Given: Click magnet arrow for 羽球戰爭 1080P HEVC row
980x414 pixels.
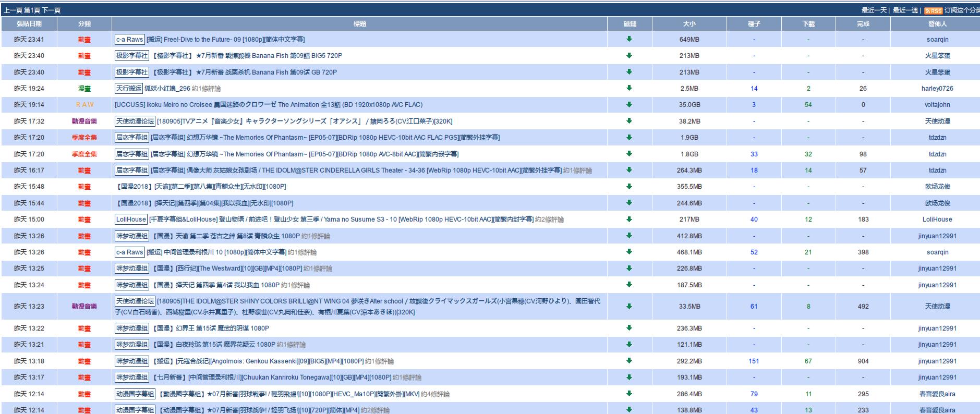Looking at the screenshot, I should coord(629,394).
